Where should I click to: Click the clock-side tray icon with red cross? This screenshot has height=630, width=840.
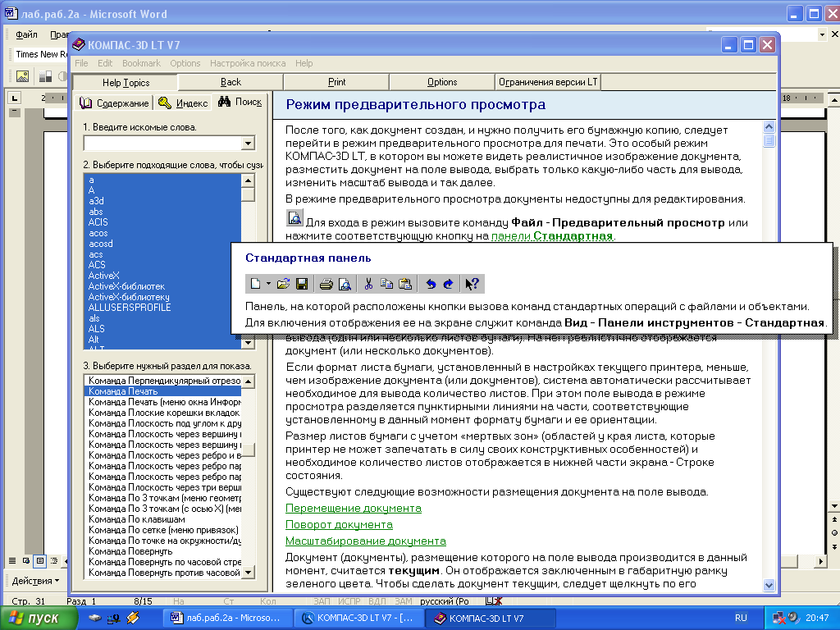[x=779, y=619]
